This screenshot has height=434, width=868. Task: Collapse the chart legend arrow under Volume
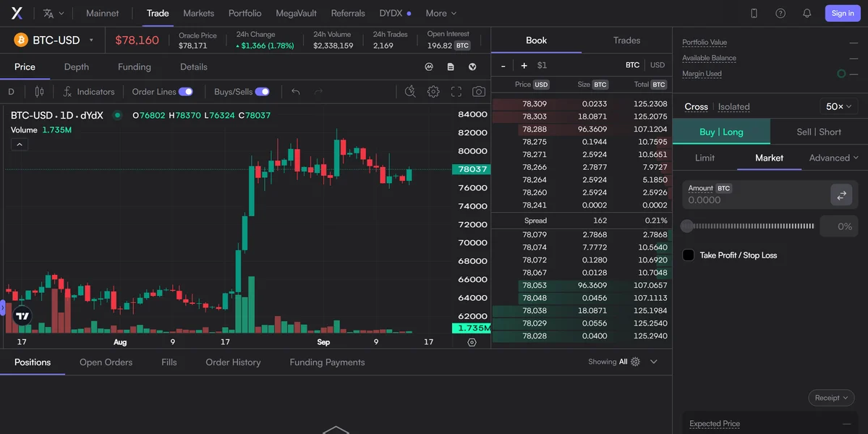pyautogui.click(x=20, y=145)
